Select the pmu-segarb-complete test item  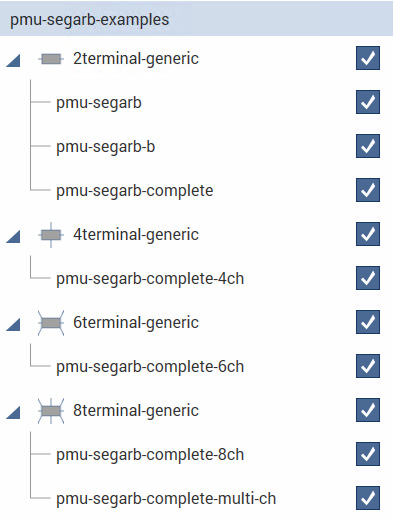(x=135, y=191)
